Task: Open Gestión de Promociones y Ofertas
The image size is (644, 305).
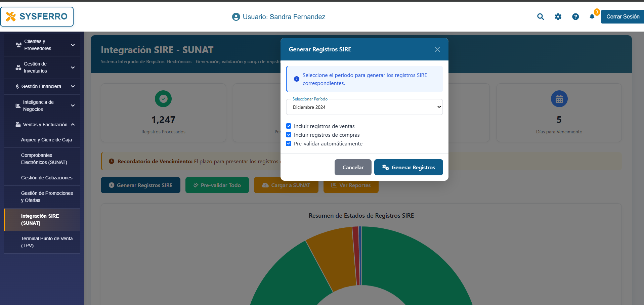Action: click(x=42, y=197)
